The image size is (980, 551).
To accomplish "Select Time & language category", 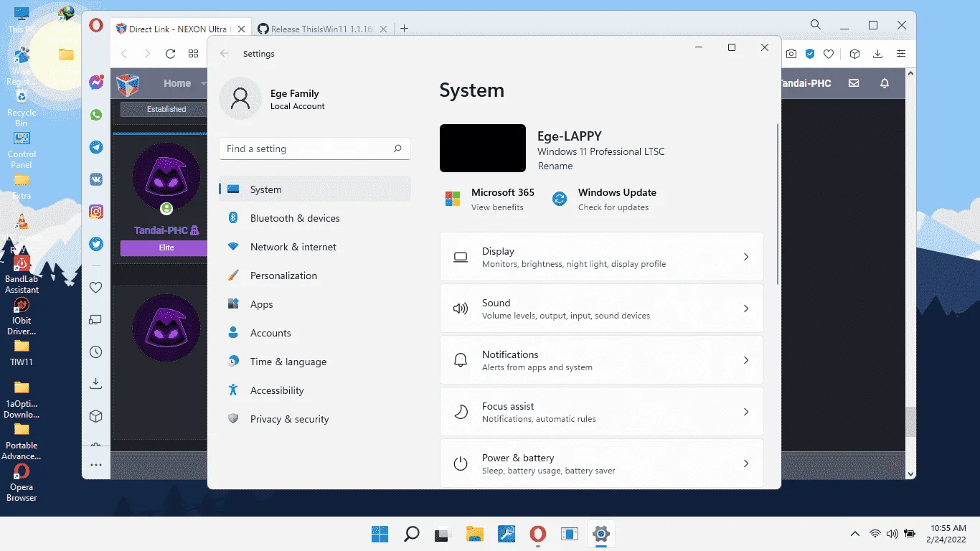I will [x=315, y=362].
